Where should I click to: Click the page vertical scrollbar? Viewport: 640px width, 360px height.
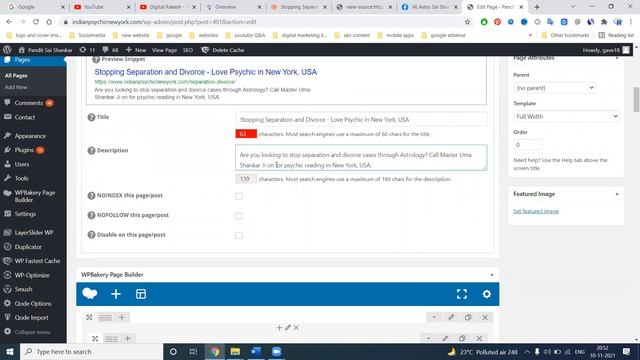click(636, 99)
